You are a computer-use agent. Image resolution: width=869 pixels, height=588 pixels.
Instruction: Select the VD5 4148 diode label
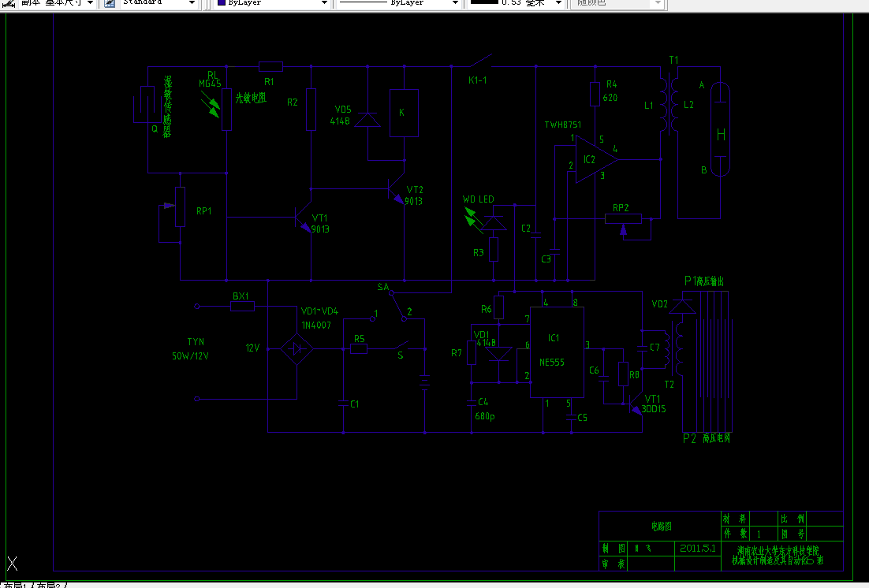click(342, 115)
